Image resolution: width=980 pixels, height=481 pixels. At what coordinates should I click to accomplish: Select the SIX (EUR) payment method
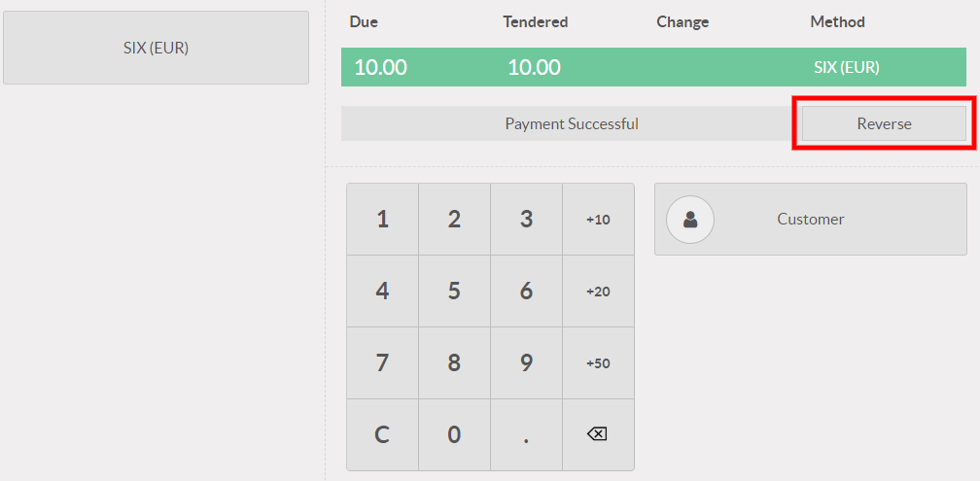coord(156,48)
